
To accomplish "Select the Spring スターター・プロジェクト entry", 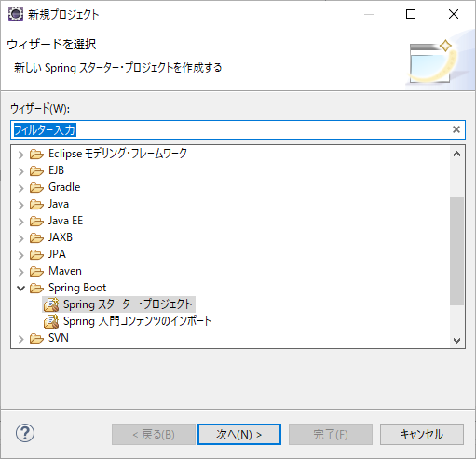I will pos(119,304).
